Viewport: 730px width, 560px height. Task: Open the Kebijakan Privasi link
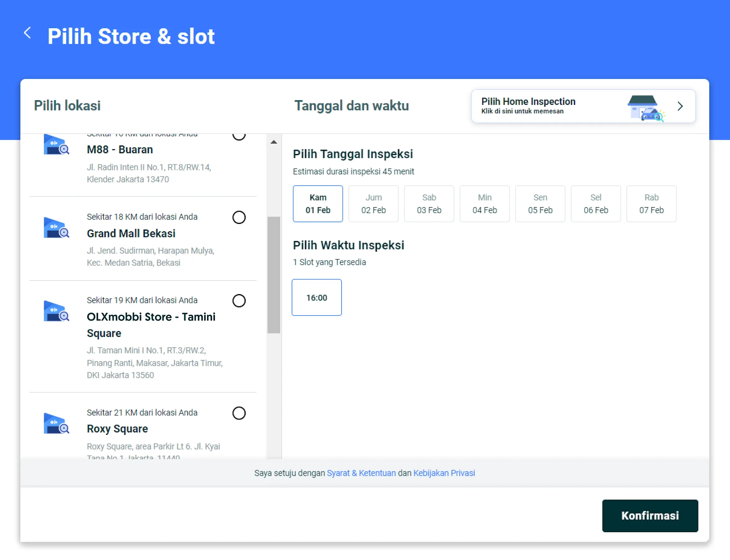tap(444, 473)
